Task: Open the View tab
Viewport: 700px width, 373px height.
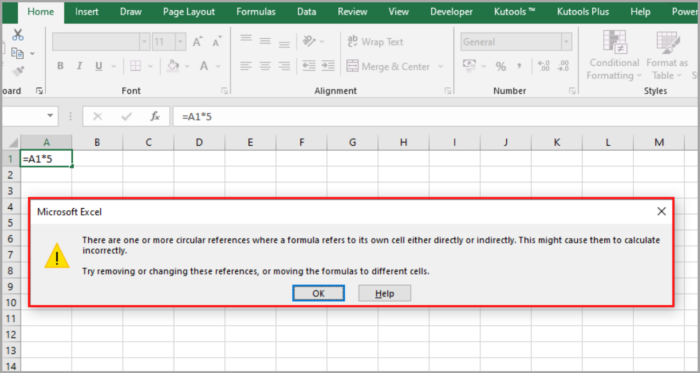Action: (x=399, y=12)
